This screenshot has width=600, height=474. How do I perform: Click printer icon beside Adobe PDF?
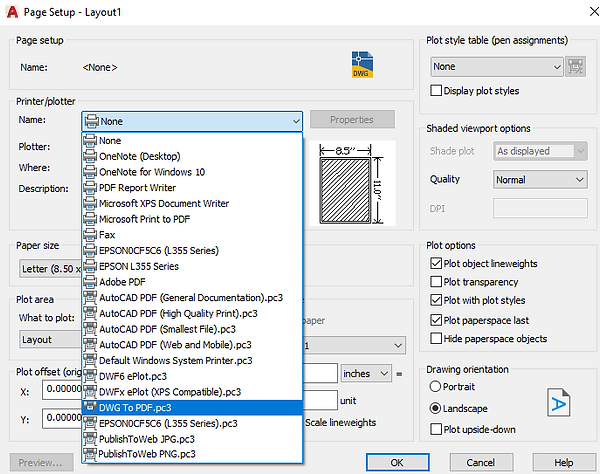pos(90,282)
